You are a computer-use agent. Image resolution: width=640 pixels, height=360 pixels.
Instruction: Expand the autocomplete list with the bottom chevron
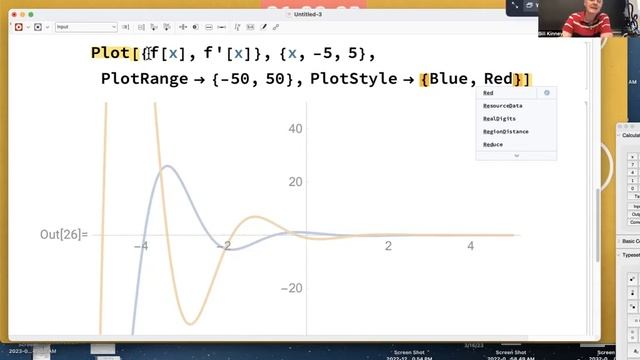(x=516, y=156)
